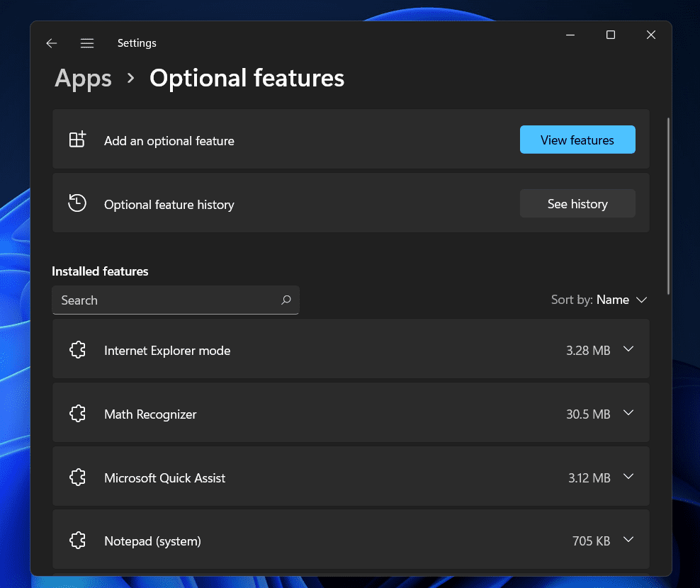
Task: Click the Add an optional feature icon
Action: coord(77,140)
